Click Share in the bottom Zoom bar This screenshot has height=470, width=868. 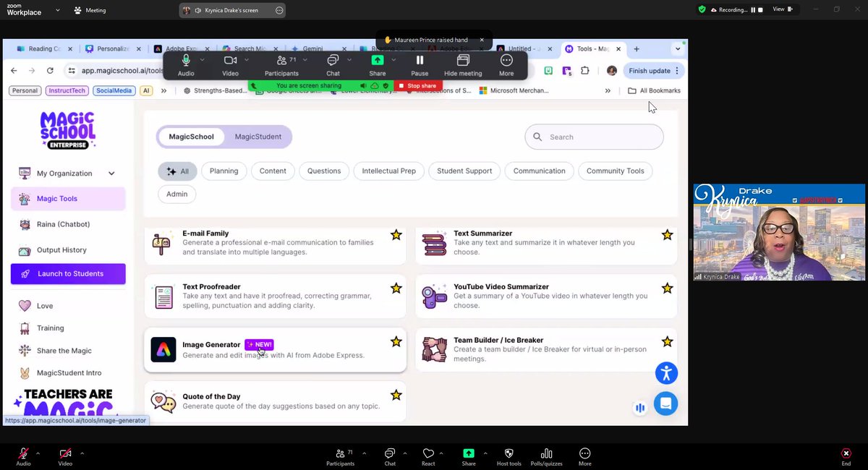[x=469, y=457]
